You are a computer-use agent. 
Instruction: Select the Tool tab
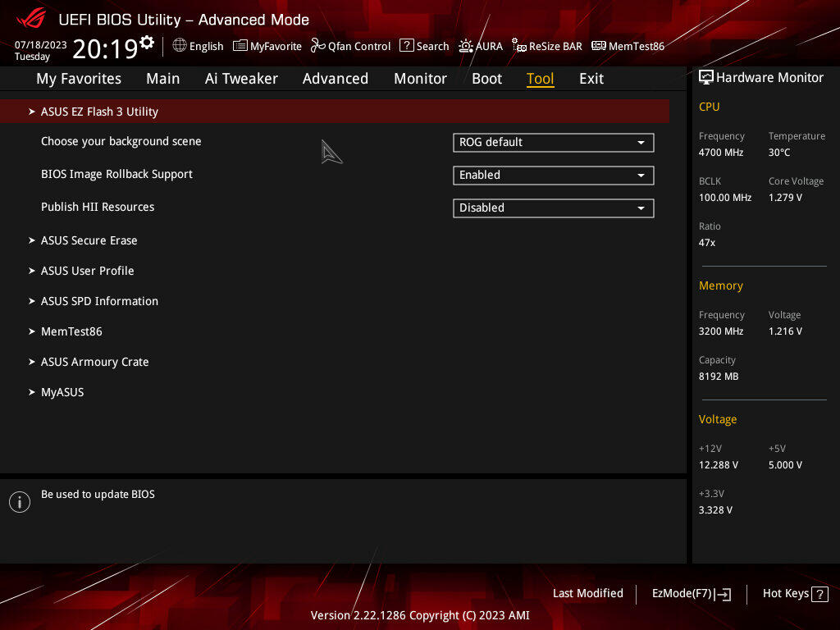[x=540, y=79]
